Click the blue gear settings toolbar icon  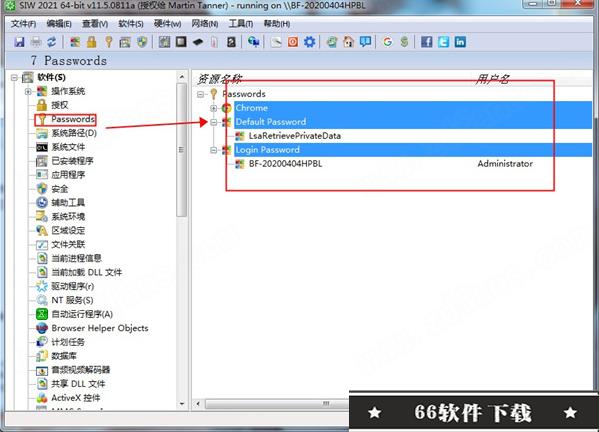(309, 42)
